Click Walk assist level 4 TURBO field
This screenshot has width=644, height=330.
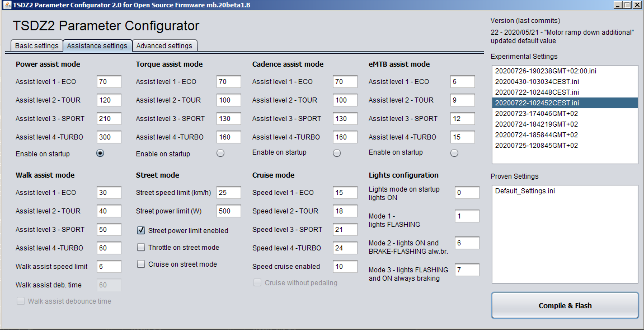coord(109,248)
